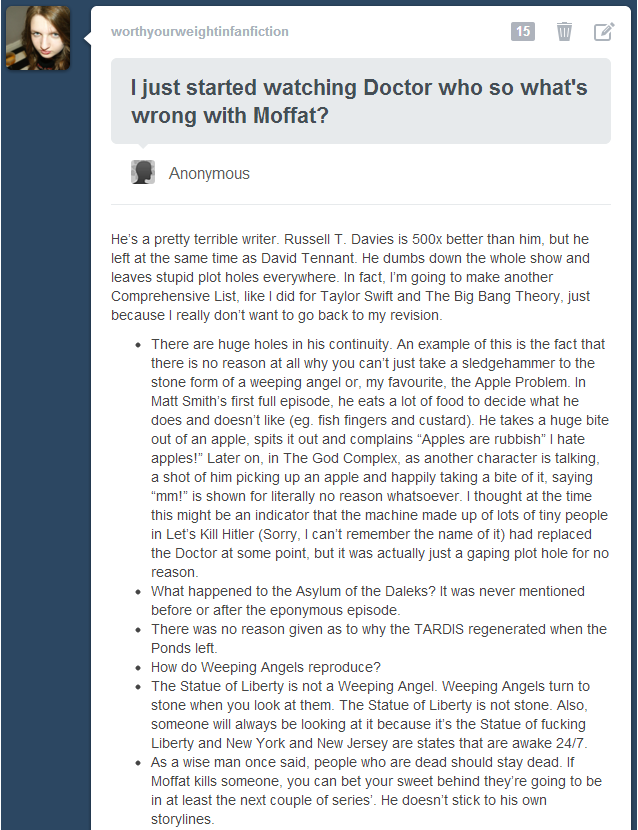
Task: Click the gray Anonymous asker silhouette icon
Action: 143,173
